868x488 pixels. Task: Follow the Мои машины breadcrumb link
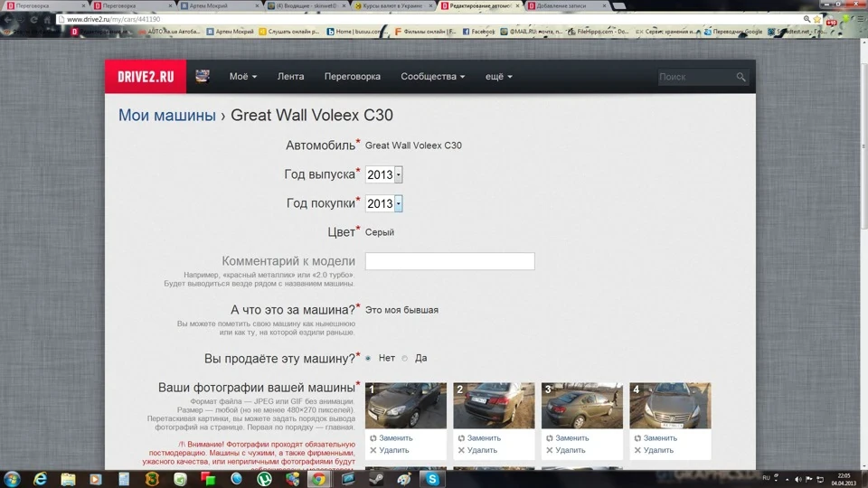click(167, 115)
